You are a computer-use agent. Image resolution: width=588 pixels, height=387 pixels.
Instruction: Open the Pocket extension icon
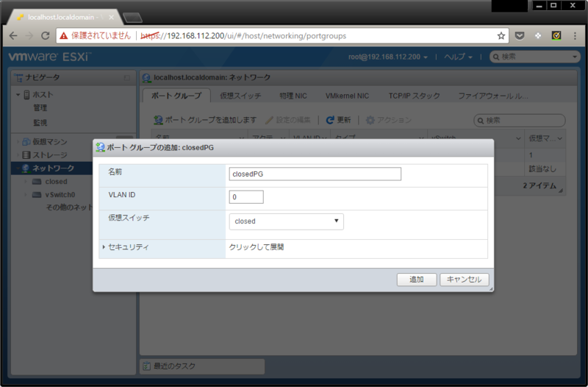(x=520, y=35)
